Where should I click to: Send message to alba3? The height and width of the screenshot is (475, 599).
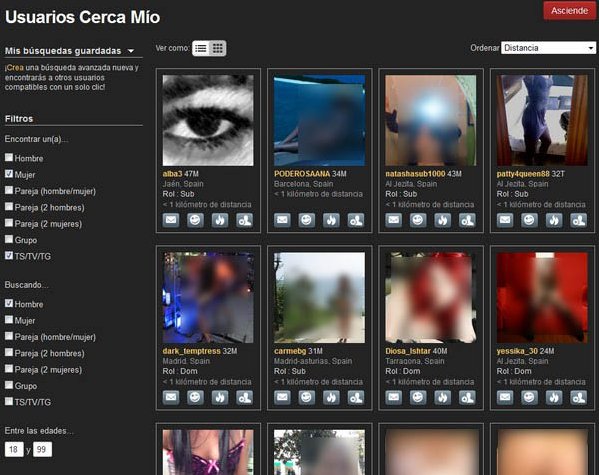point(171,220)
